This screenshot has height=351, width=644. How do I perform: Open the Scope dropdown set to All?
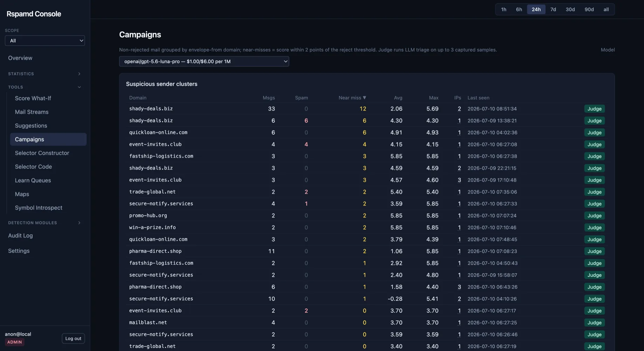(45, 41)
